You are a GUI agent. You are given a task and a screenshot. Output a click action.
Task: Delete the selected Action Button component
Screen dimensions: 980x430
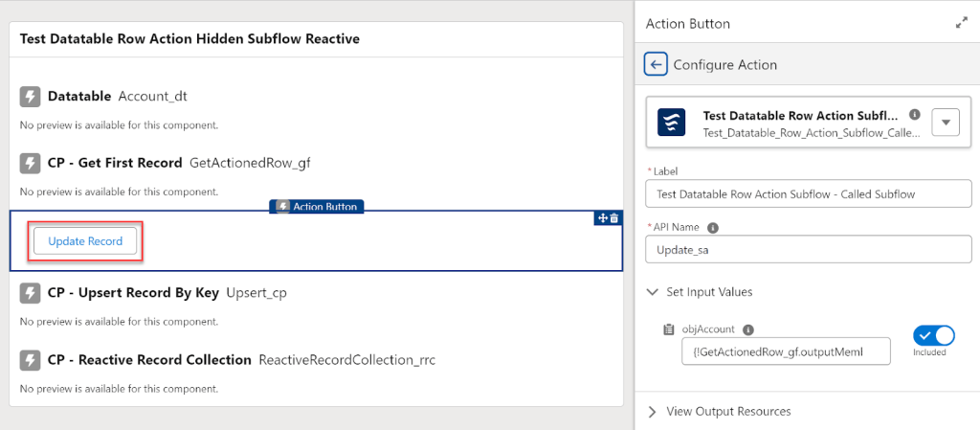[614, 218]
